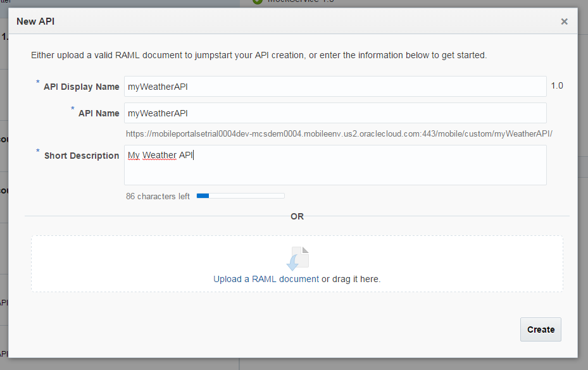Click the 86 characters left text
The image size is (588, 370).
[158, 196]
